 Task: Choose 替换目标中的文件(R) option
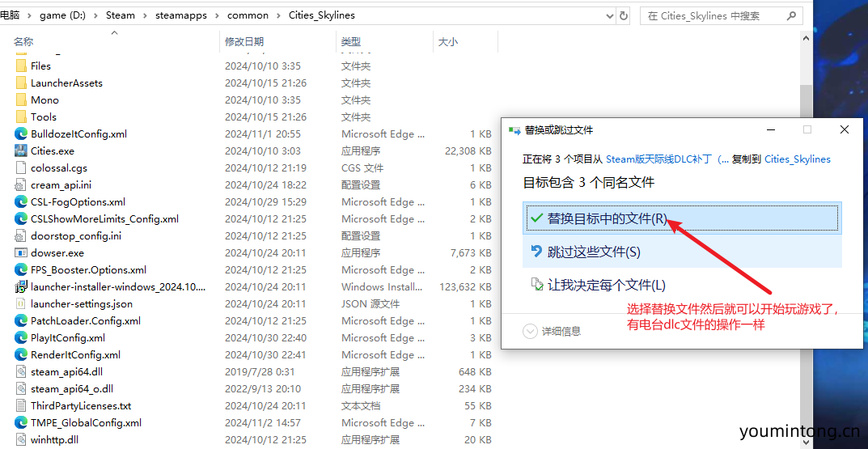(x=683, y=218)
